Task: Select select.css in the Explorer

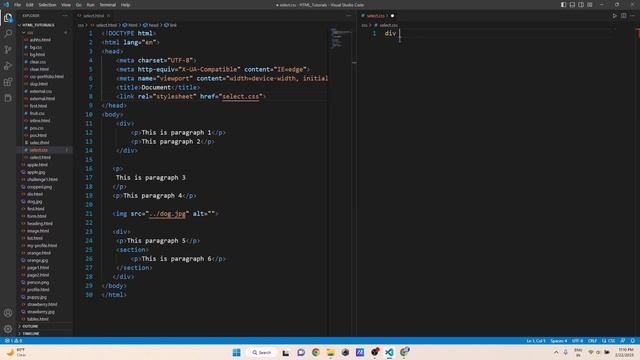Action: tap(38, 150)
